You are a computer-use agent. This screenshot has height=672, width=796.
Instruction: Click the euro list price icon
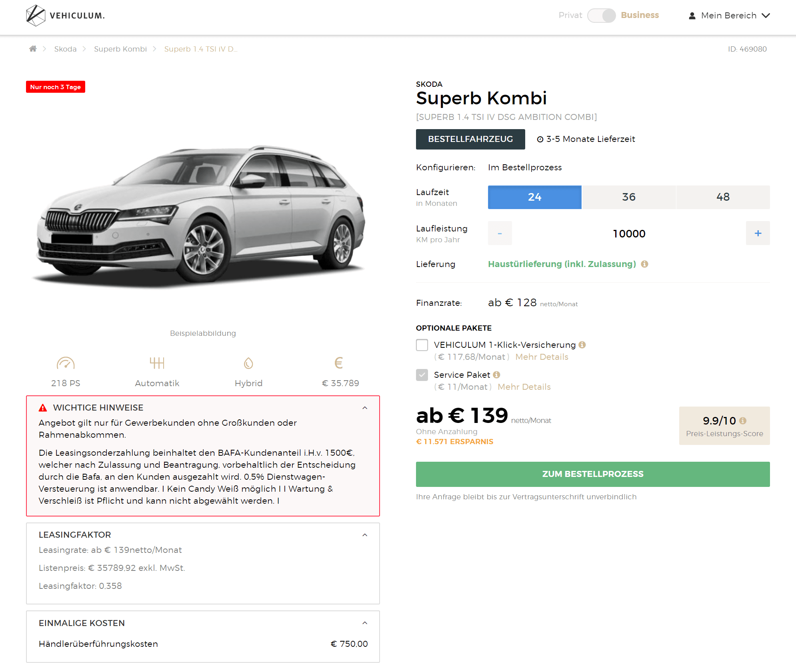tap(339, 363)
